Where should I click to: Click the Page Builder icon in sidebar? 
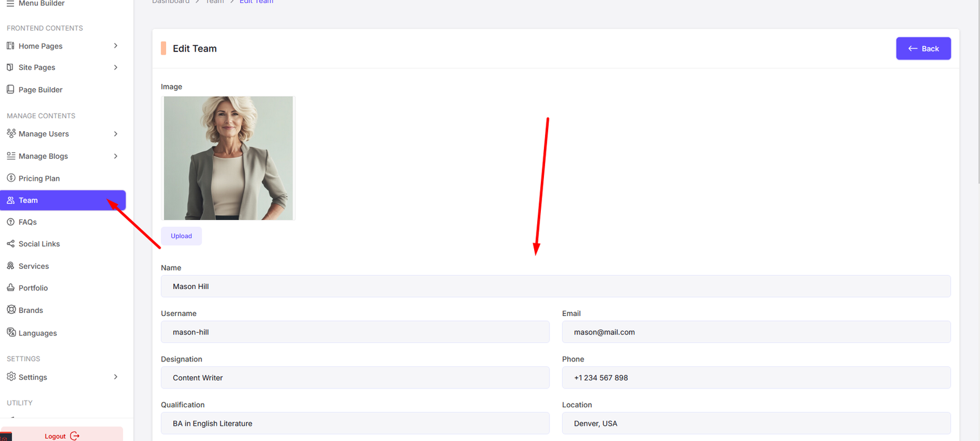point(10,89)
